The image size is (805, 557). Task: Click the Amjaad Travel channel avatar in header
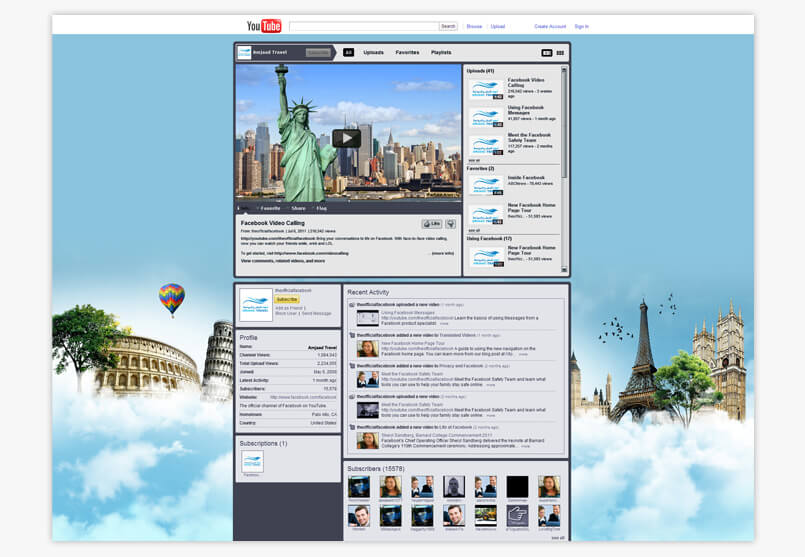point(244,52)
